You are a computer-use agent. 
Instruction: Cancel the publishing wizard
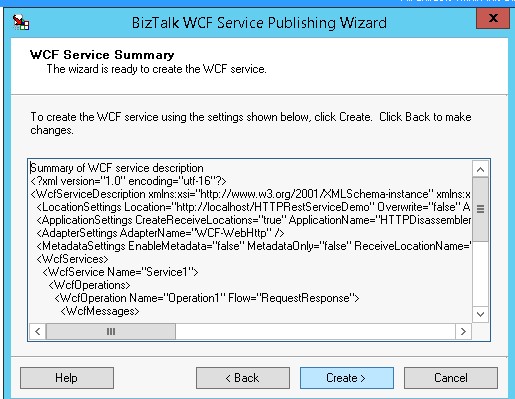point(451,378)
